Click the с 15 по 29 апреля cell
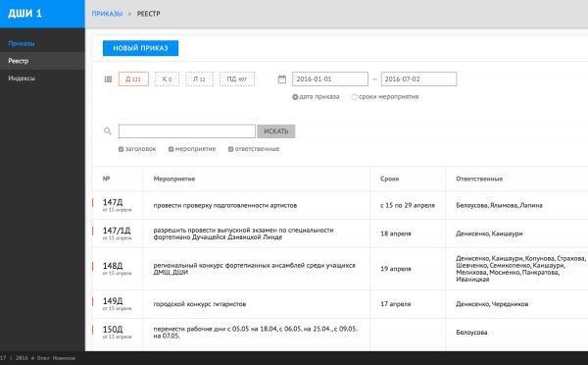 point(408,205)
